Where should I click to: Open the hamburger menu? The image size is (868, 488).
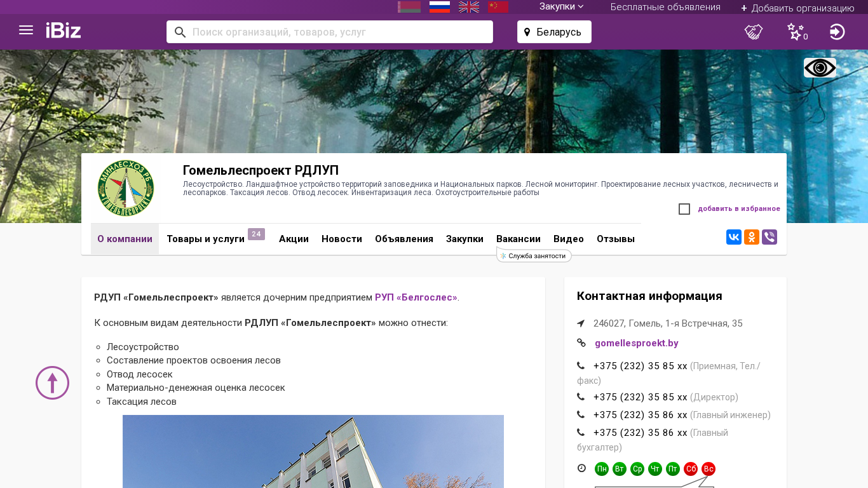(x=26, y=30)
